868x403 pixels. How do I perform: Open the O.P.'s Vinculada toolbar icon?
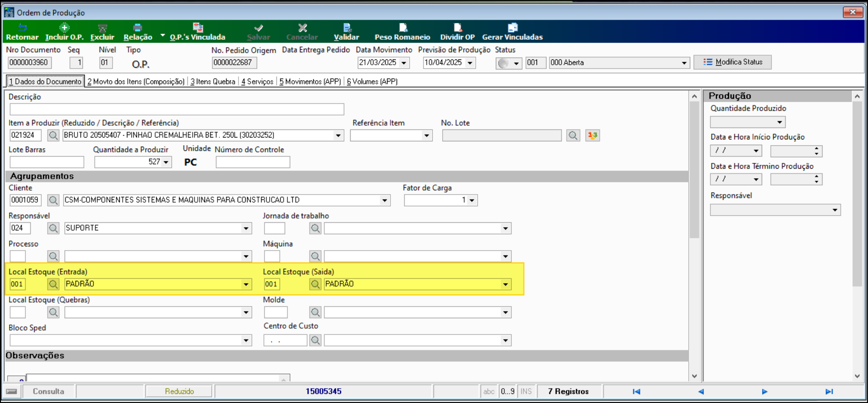[x=197, y=28]
